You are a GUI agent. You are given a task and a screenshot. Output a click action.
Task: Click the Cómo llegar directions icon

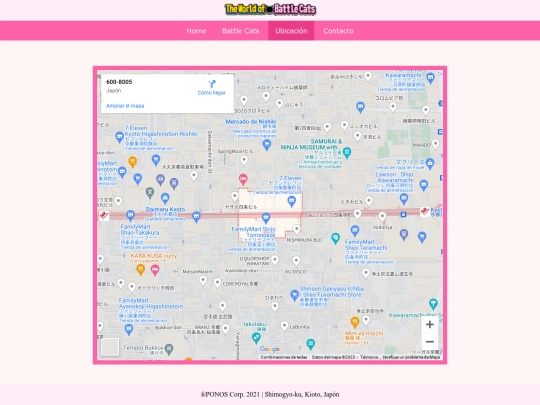tap(212, 84)
